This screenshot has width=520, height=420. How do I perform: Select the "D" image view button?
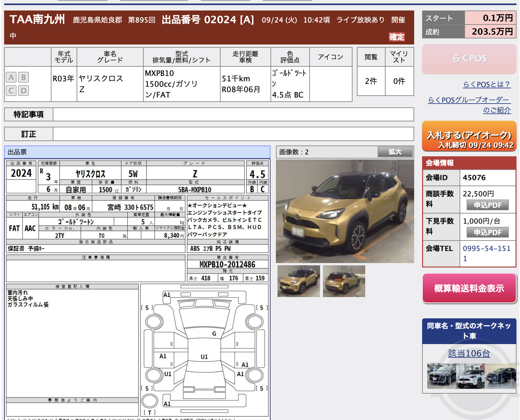(23, 91)
